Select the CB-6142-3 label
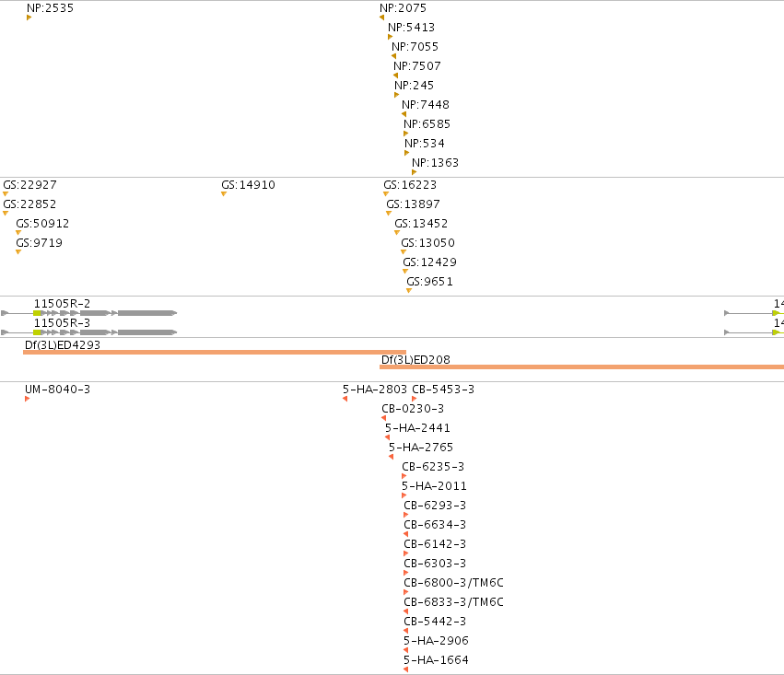The height and width of the screenshot is (675, 784). point(435,544)
